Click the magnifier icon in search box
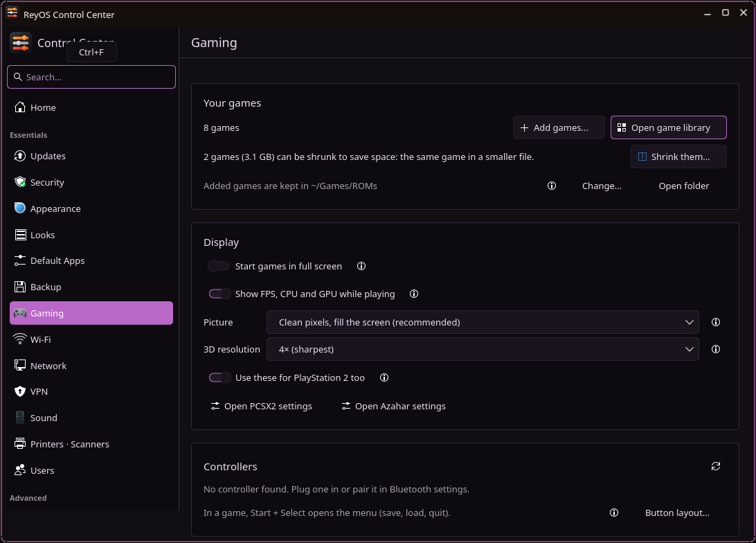The image size is (756, 543). (18, 77)
